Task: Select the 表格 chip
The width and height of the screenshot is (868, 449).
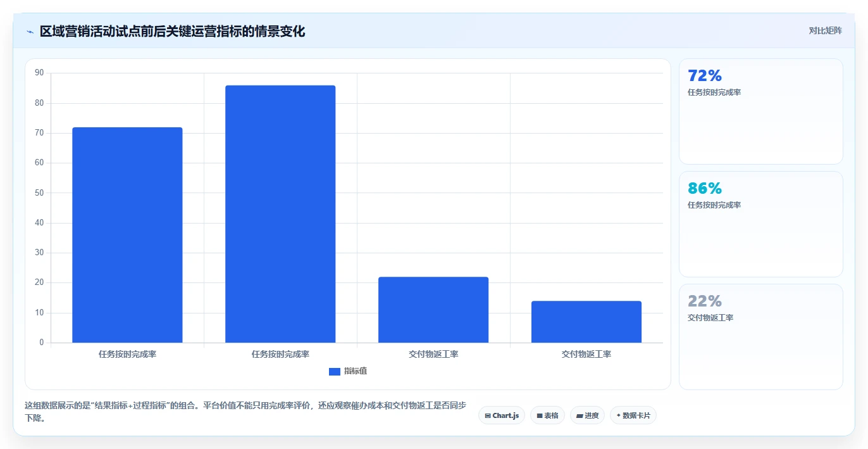Action: 547,415
